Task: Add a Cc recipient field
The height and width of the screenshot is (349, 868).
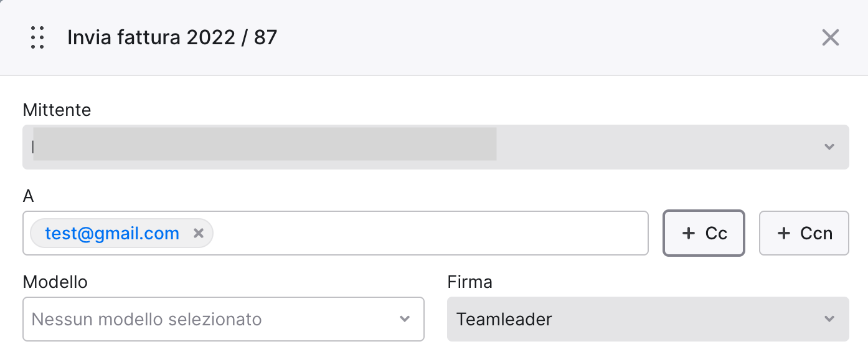Action: pos(704,234)
